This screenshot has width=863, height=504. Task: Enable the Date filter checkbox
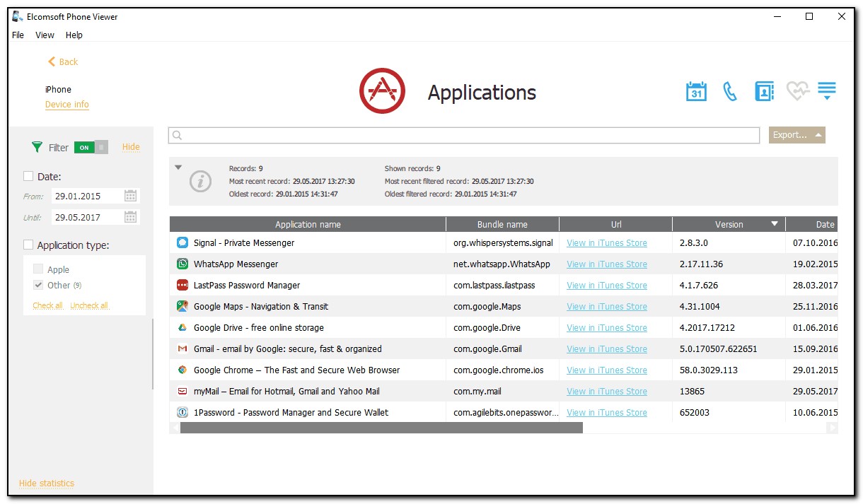tap(28, 177)
